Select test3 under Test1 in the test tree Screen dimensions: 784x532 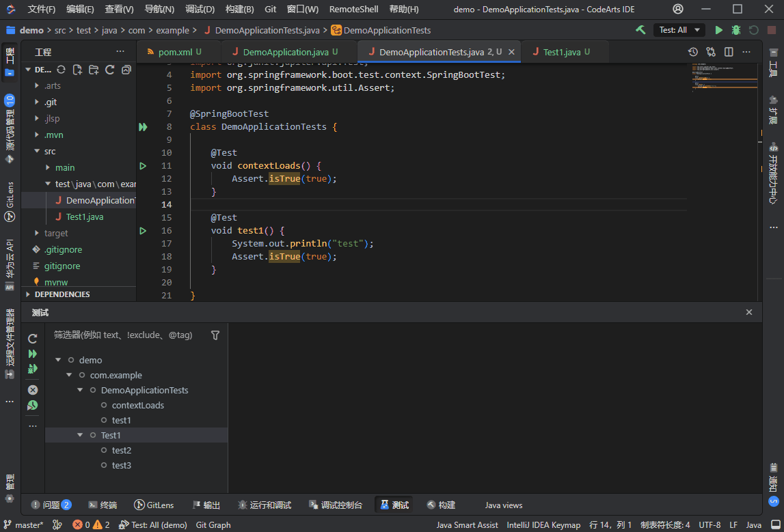[121, 465]
